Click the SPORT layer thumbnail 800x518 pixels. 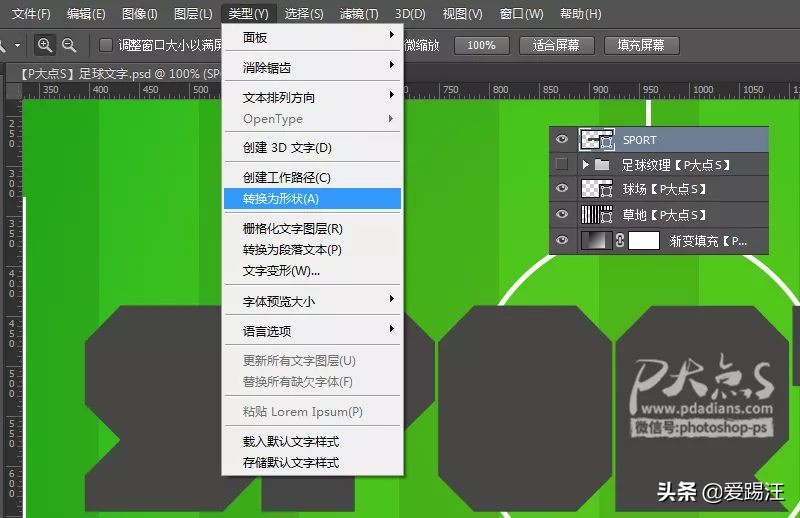[596, 139]
